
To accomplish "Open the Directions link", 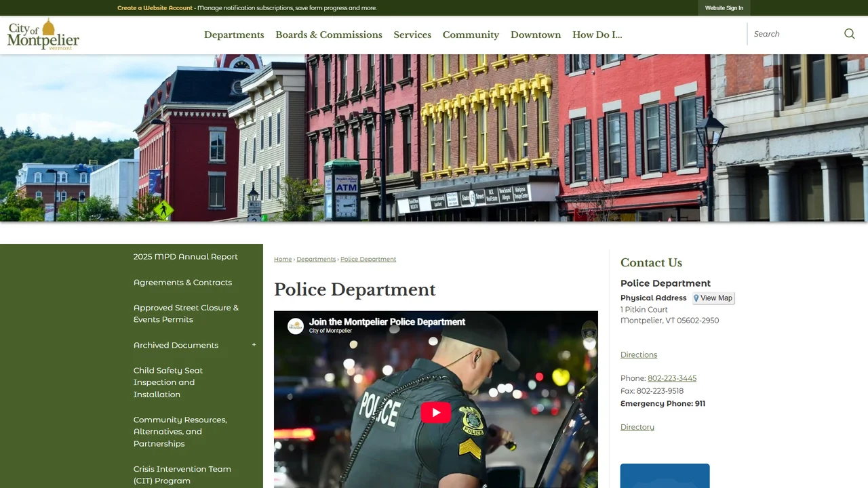I will 639,355.
